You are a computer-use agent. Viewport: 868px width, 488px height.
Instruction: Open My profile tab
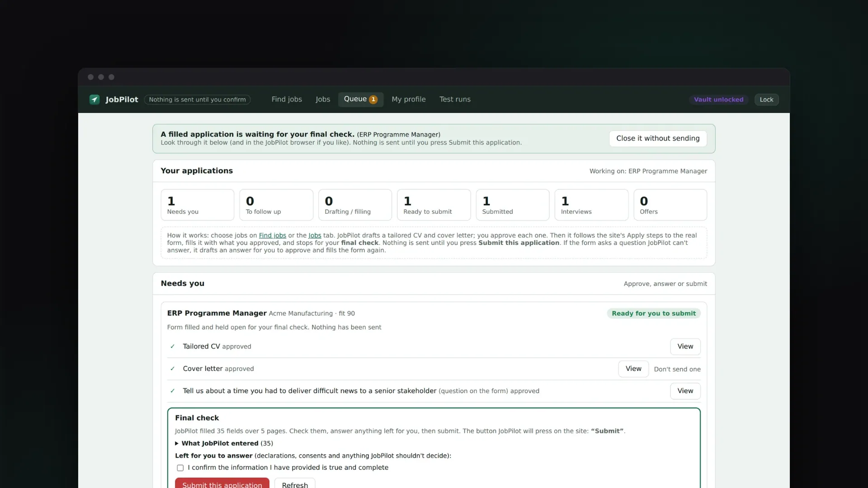tap(408, 99)
